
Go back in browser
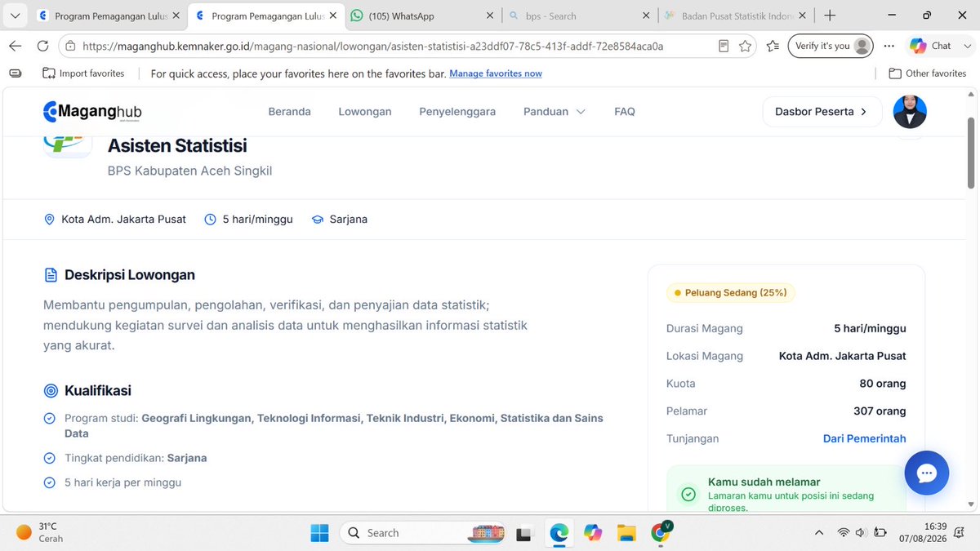pos(16,47)
